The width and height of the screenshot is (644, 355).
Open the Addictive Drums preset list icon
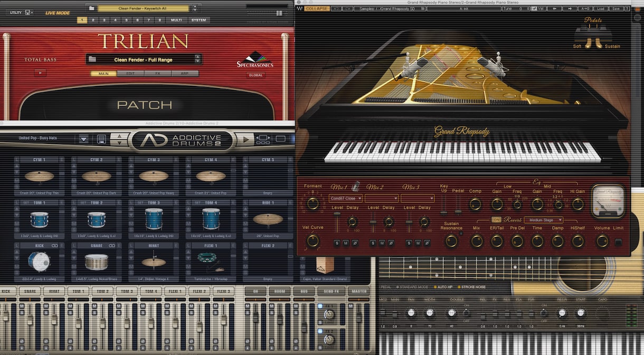coord(84,139)
